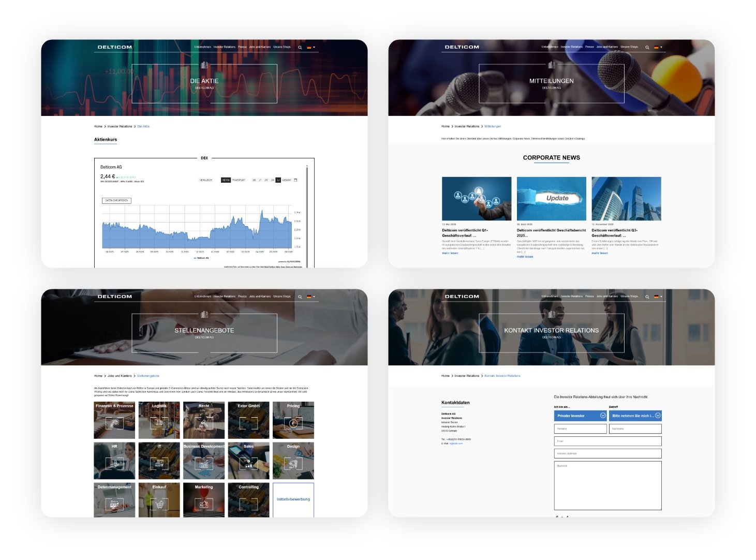Click the Delticom logo on the Kontakt Investor Relations page
Viewport: 756px width, 560px height.
pyautogui.click(x=462, y=297)
